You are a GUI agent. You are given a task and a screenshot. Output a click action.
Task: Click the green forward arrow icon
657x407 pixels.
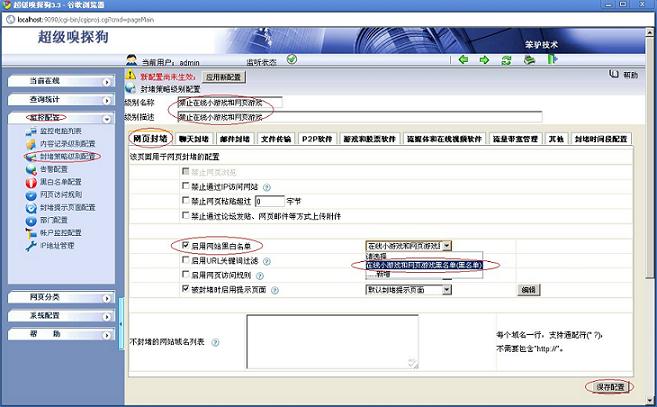[484, 59]
